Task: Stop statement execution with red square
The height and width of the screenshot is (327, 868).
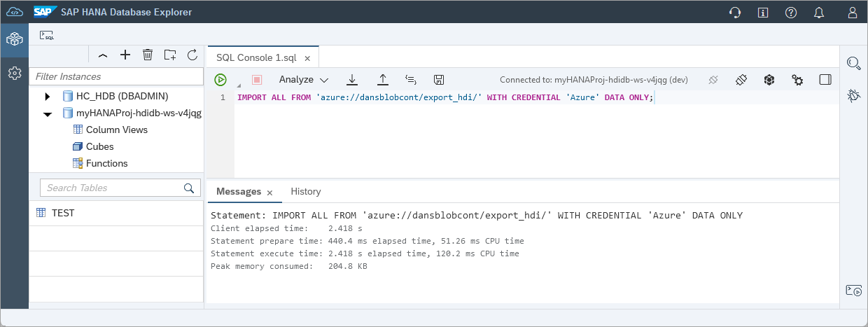Action: tap(257, 80)
